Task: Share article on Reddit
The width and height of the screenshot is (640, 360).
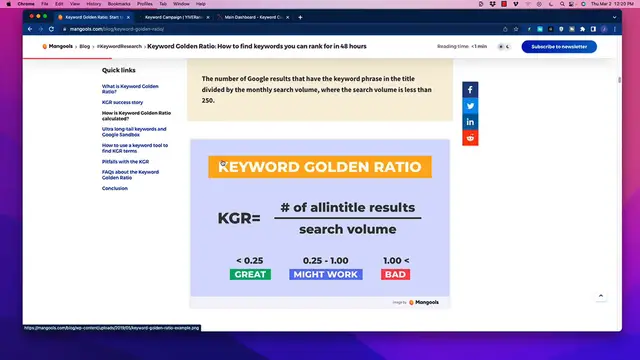Action: pyautogui.click(x=470, y=138)
